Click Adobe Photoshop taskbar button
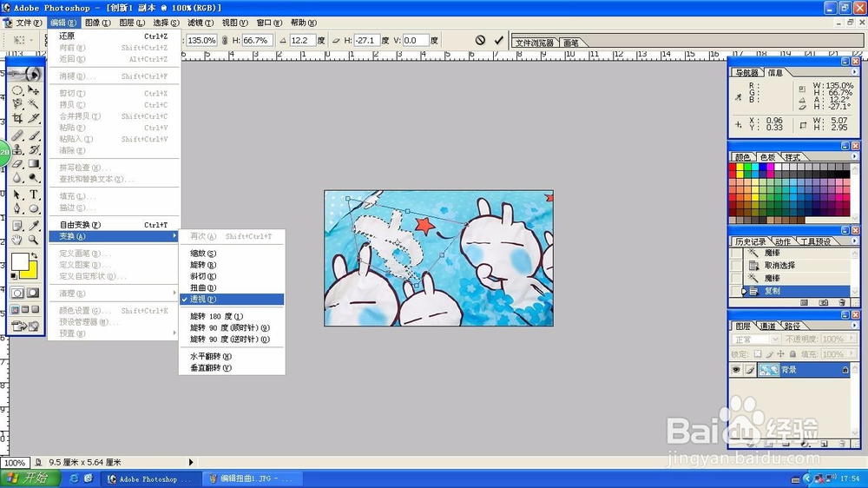868x488 pixels. 150,478
